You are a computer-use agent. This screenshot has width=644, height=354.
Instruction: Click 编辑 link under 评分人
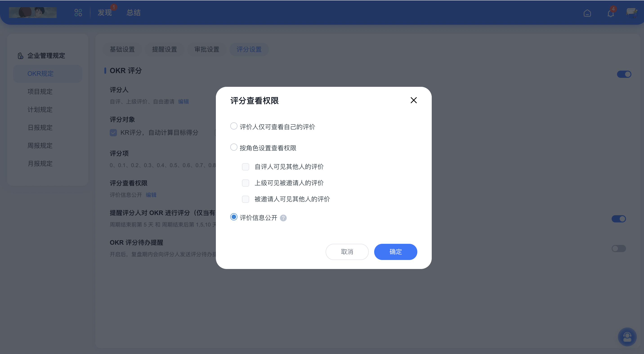[x=183, y=102]
